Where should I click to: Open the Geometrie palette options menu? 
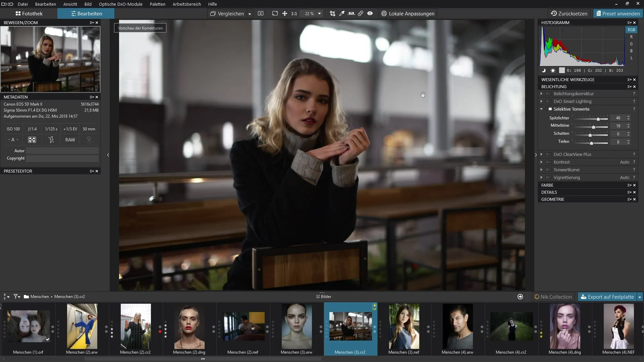click(x=629, y=199)
